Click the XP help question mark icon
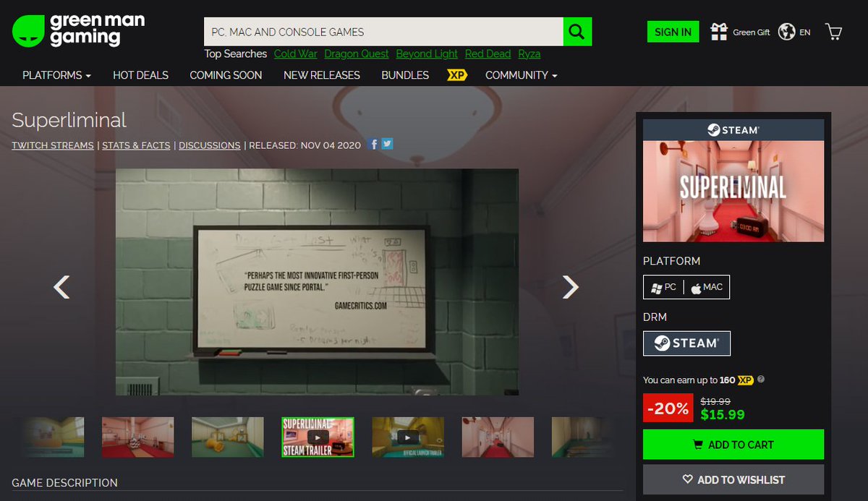Image resolution: width=868 pixels, height=501 pixels. click(x=761, y=380)
